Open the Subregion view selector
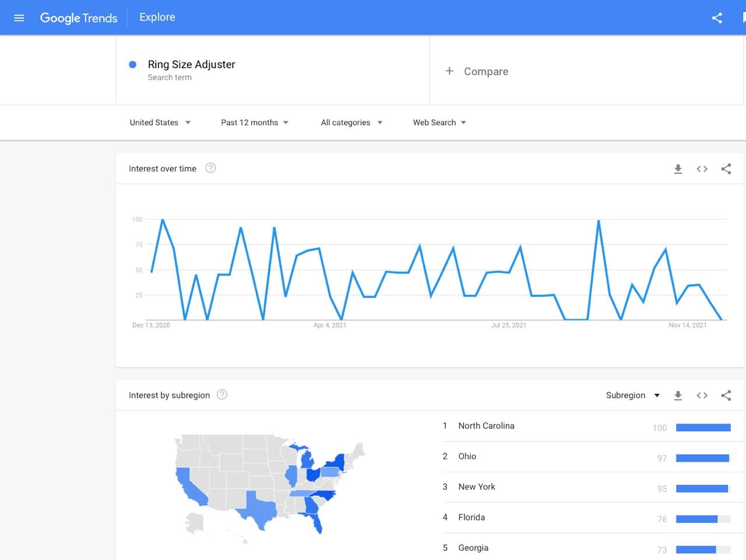This screenshot has width=746, height=560. (633, 395)
